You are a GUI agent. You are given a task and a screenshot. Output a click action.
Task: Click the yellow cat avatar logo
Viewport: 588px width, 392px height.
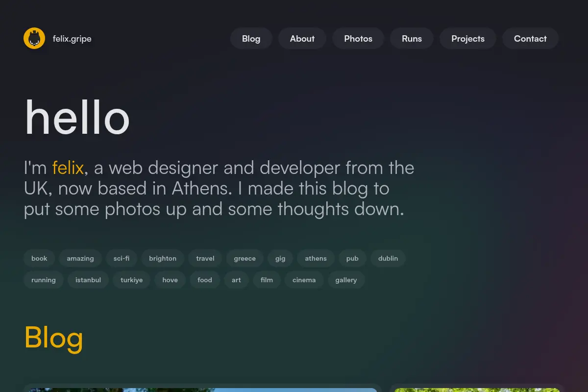tap(34, 38)
